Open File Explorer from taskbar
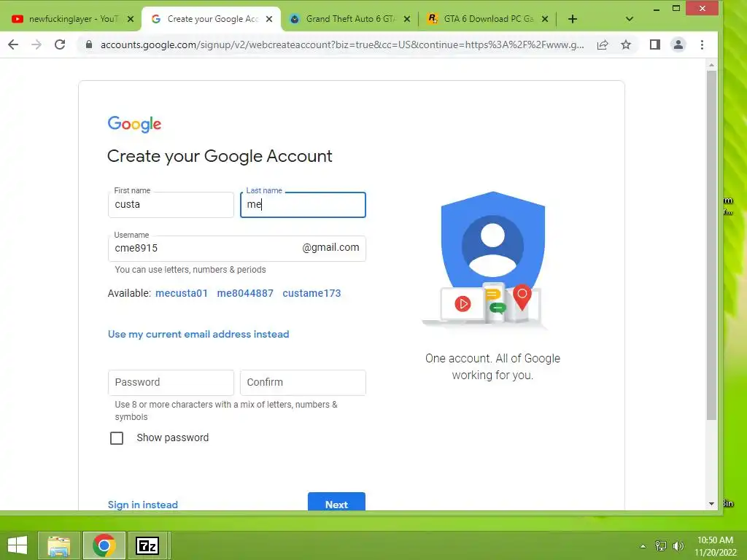 coord(59,545)
